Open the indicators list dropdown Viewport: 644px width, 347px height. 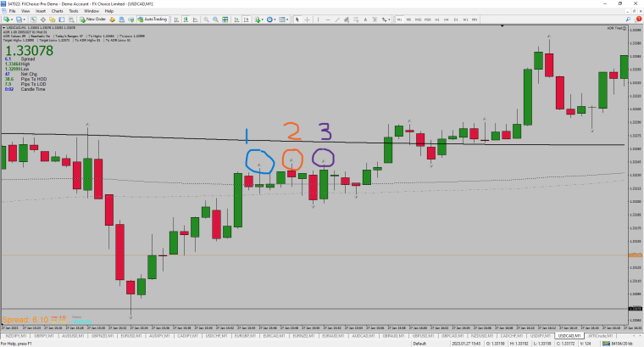(258, 20)
